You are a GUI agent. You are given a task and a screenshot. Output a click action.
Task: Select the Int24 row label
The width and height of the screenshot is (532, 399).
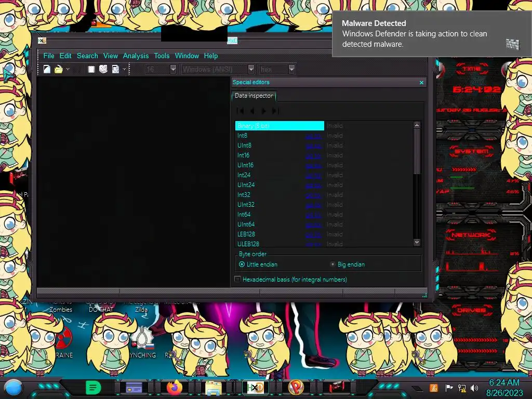[244, 175]
